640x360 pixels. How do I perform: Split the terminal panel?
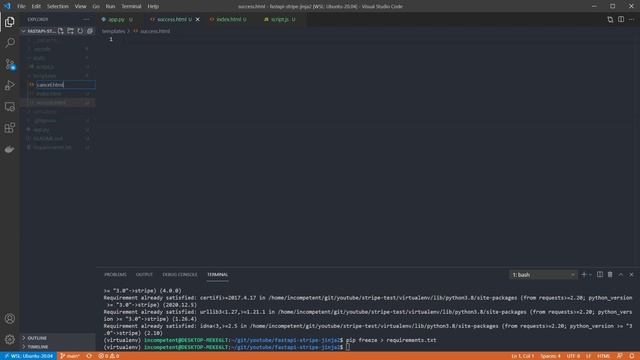coord(600,275)
